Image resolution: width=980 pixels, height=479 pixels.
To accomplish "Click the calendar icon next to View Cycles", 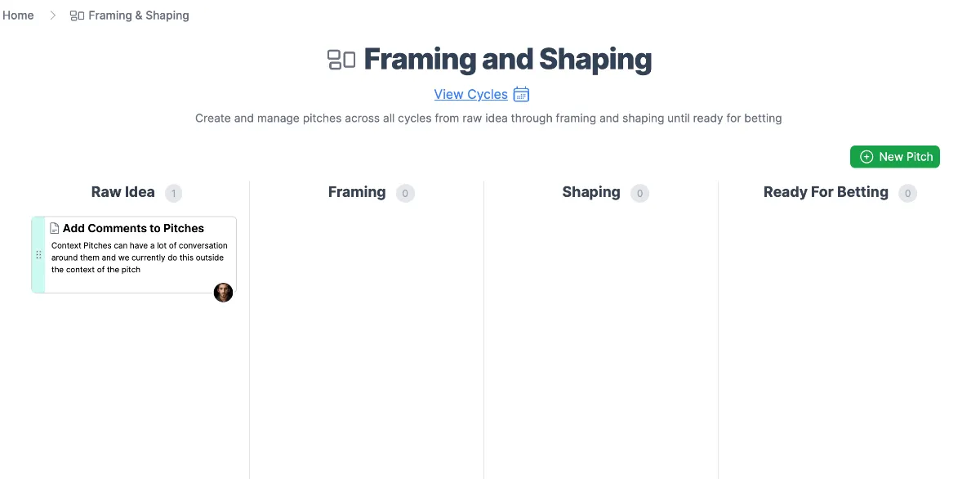I will [521, 94].
